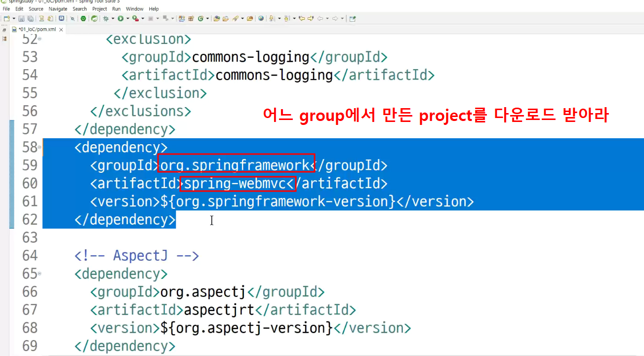Open the New wizard toolbar icon
This screenshot has height=356, width=644.
(6, 19)
